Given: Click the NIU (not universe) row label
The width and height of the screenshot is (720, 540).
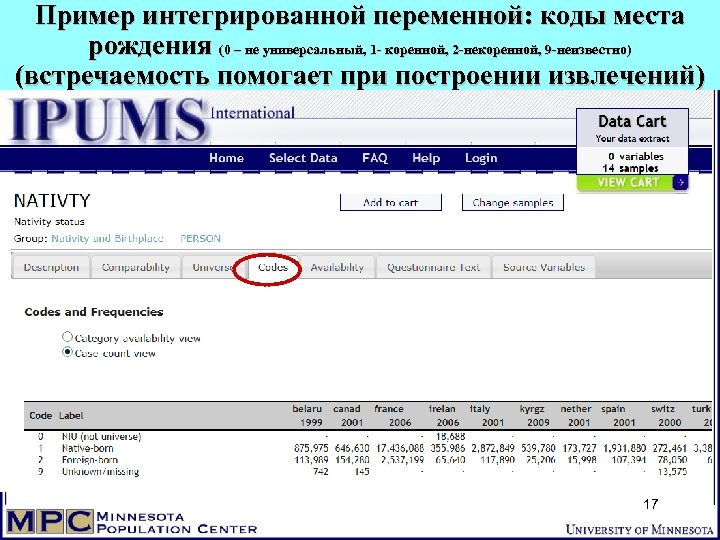Looking at the screenshot, I should click(x=101, y=436).
